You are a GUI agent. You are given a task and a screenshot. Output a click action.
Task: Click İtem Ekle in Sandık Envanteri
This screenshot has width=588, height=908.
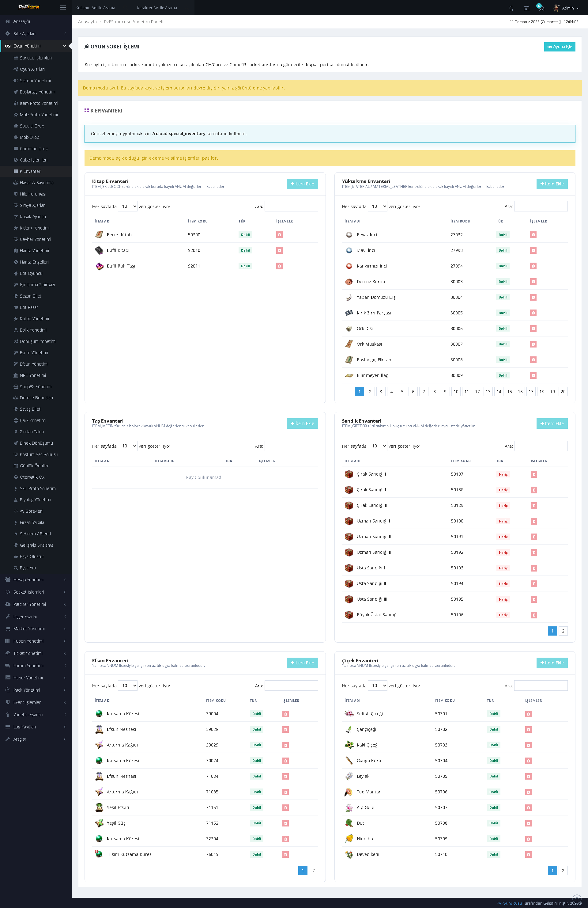552,424
